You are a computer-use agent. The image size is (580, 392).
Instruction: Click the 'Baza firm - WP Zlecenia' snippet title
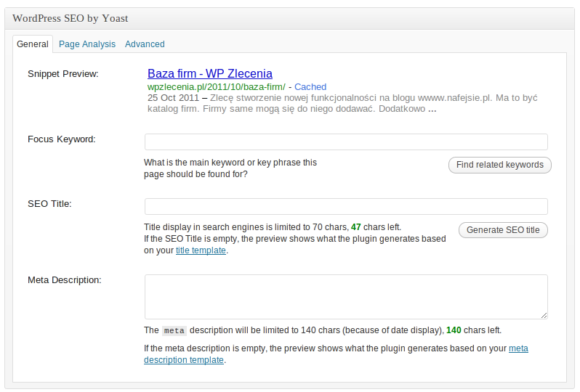pyautogui.click(x=209, y=73)
